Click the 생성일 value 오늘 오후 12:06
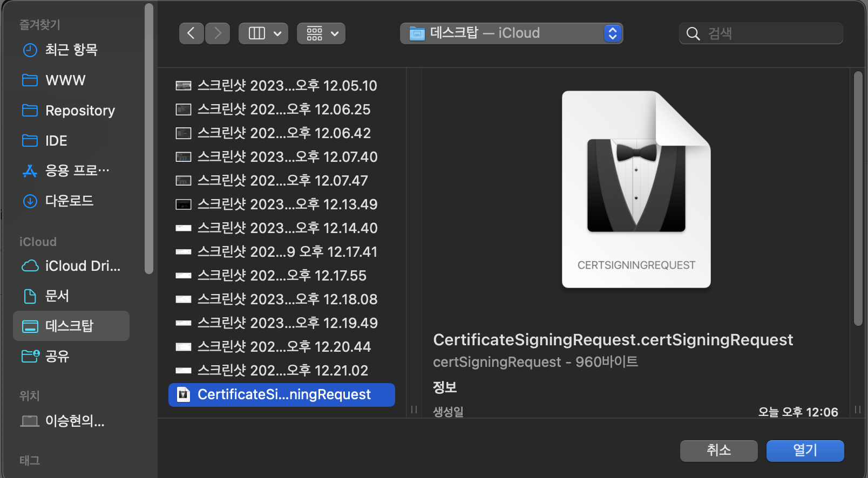The width and height of the screenshot is (868, 478). pos(798,412)
